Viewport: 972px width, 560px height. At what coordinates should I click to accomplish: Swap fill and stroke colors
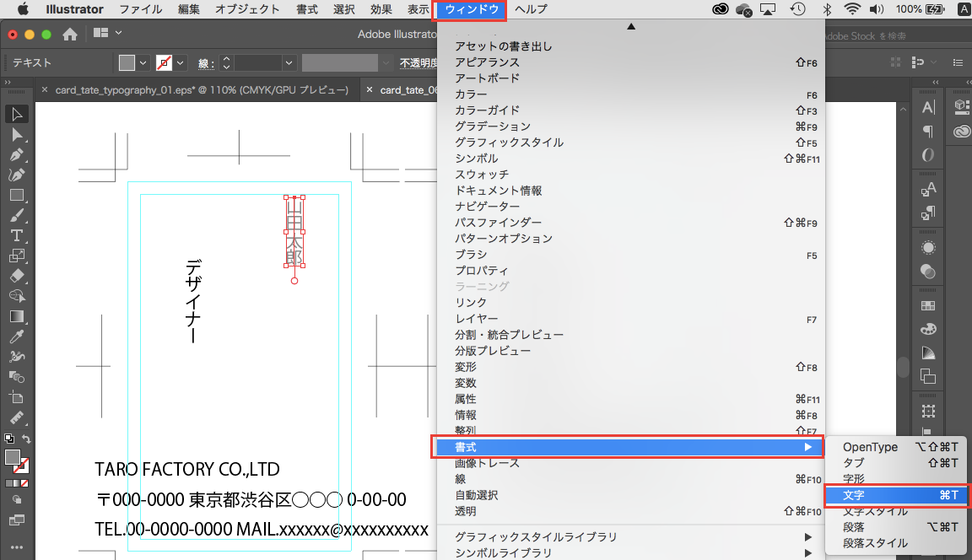[x=26, y=439]
